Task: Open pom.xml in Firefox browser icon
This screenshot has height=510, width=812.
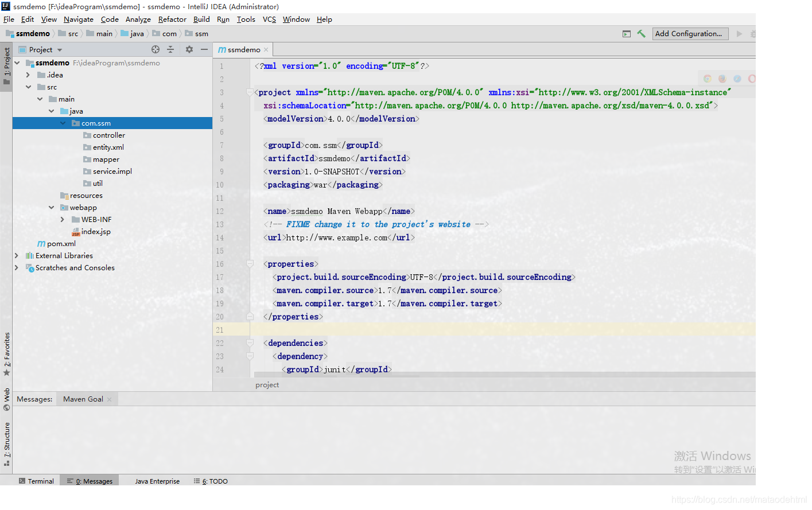Action: [x=722, y=79]
